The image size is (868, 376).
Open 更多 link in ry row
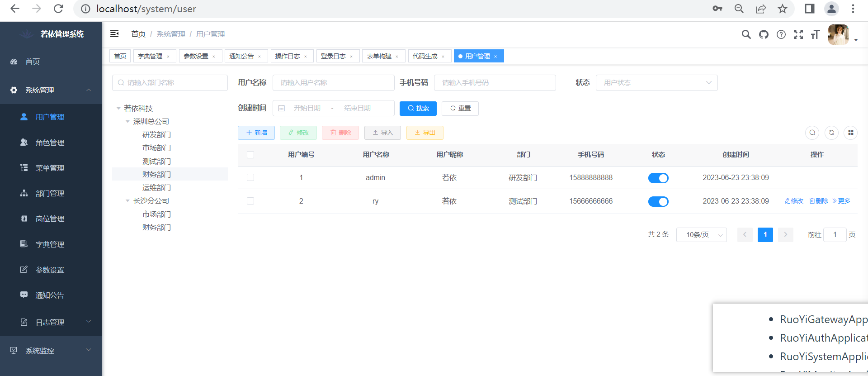pyautogui.click(x=841, y=201)
